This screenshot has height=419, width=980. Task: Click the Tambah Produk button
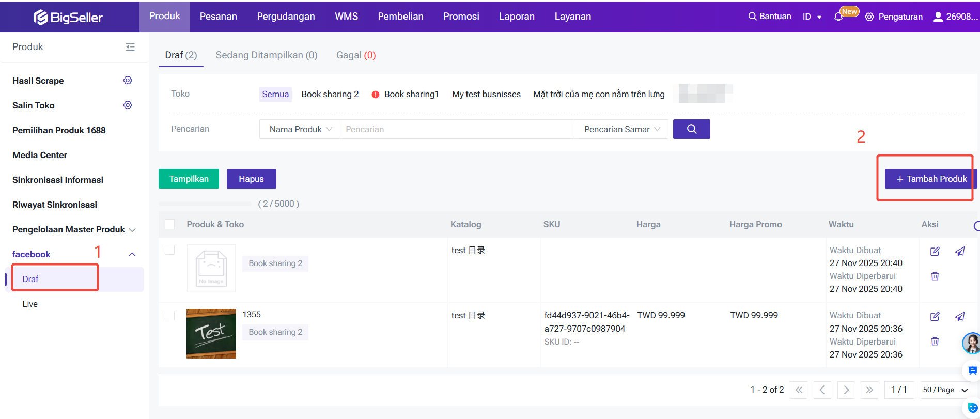[x=931, y=179]
